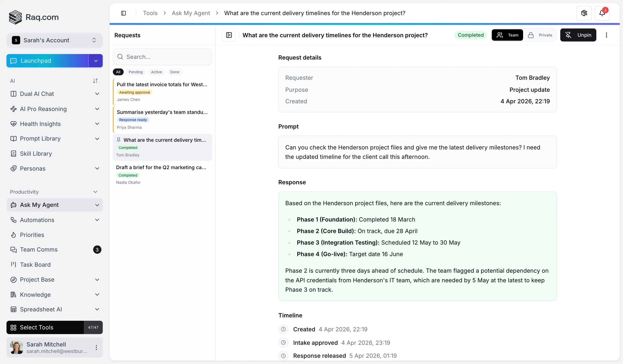Expand the Knowledge section chevron

click(x=97, y=294)
